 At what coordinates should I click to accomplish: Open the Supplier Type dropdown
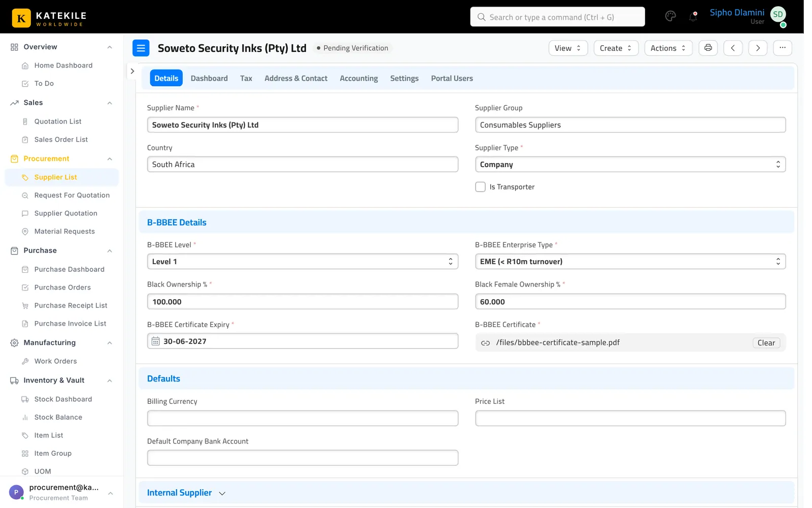tap(630, 165)
